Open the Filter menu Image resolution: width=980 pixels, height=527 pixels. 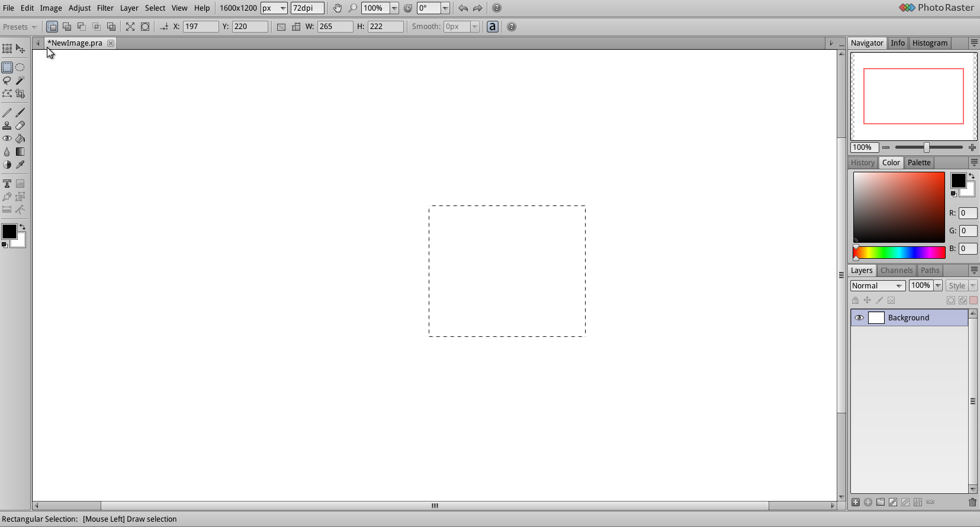[105, 8]
